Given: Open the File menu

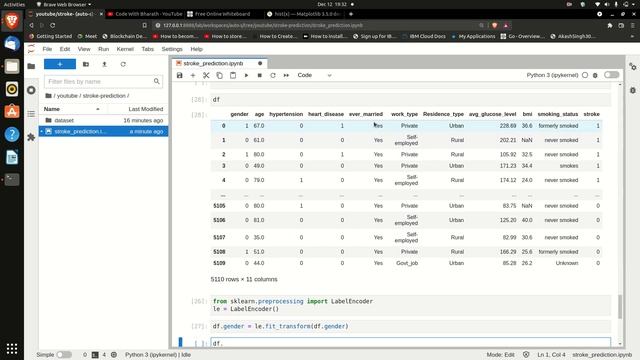Looking at the screenshot, I should (47, 49).
